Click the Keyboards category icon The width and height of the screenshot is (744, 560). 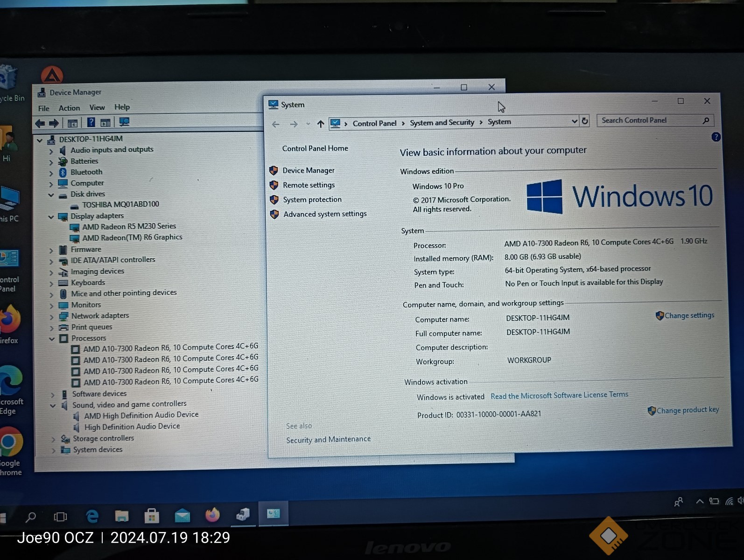tap(63, 283)
